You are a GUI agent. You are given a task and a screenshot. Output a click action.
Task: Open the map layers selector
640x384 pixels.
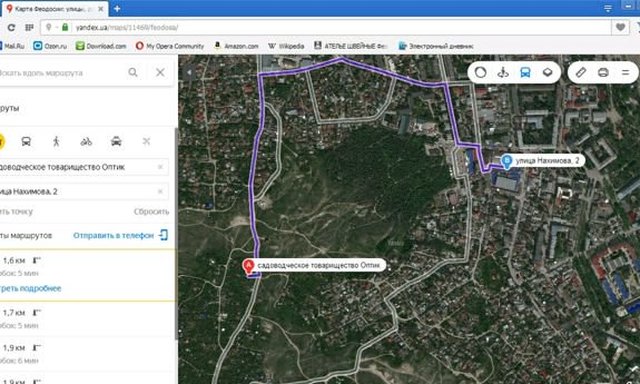548,73
